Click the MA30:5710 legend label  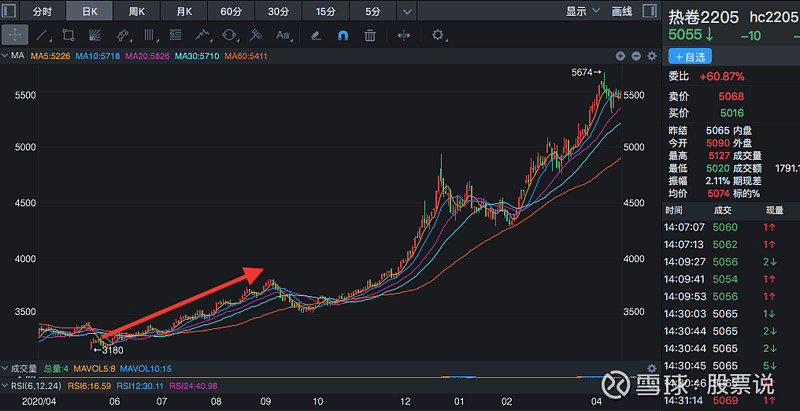197,56
